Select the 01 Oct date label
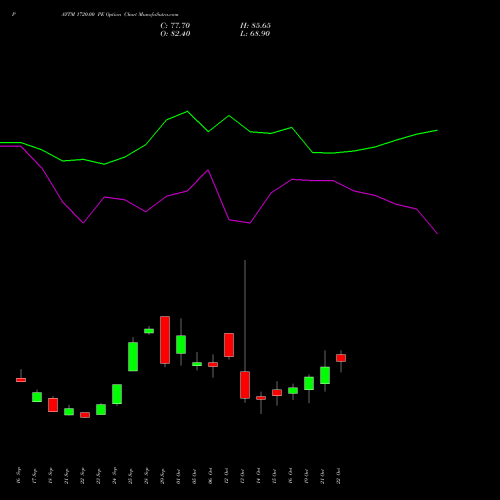The width and height of the screenshot is (500, 500). tap(178, 476)
